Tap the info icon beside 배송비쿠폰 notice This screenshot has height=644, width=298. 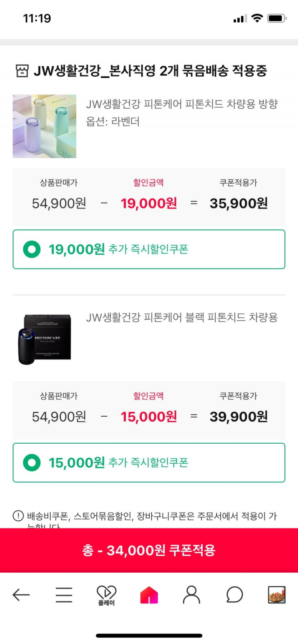click(18, 515)
